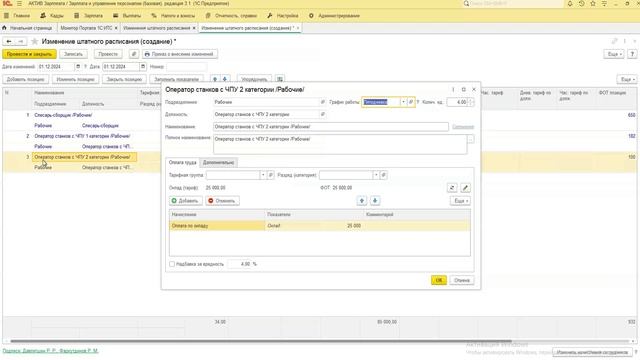Open График работы field link icon

click(x=411, y=102)
